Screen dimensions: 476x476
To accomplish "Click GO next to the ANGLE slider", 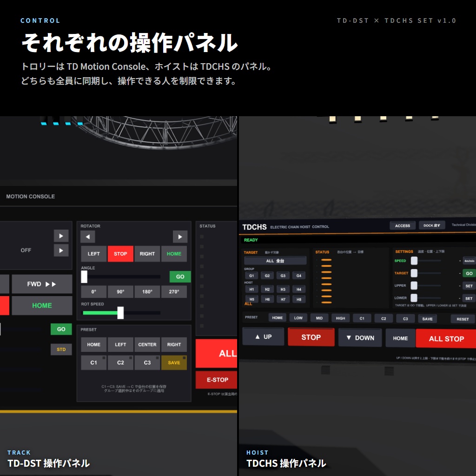I will (180, 277).
